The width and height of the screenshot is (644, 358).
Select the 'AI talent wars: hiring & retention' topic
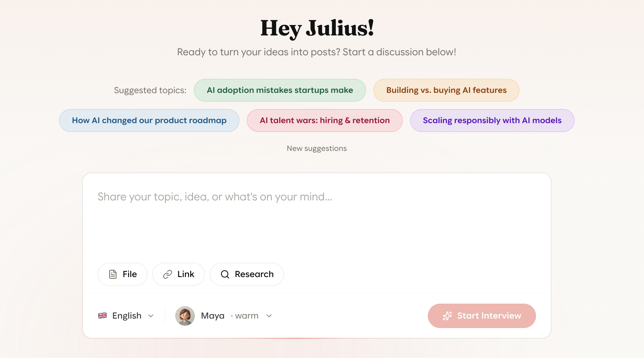[x=324, y=120]
